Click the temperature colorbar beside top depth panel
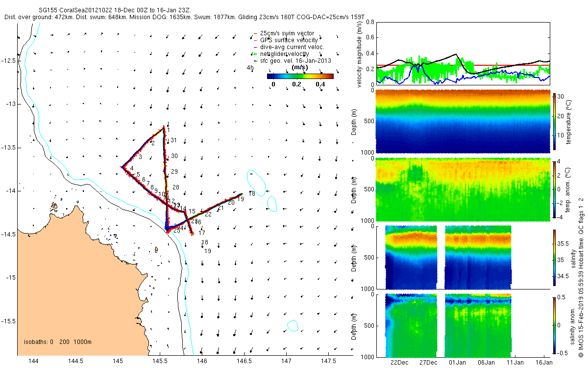Screen dimensions: 588x368 555,121
